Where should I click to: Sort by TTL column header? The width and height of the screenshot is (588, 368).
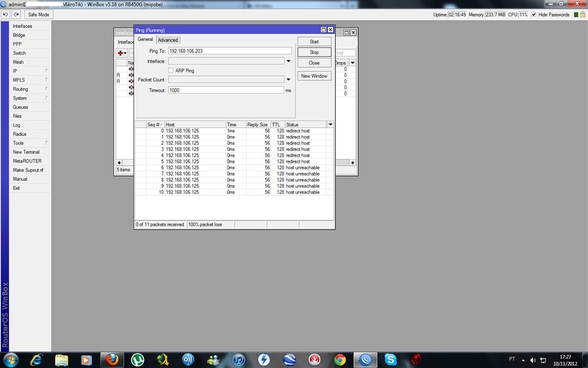pyautogui.click(x=278, y=124)
